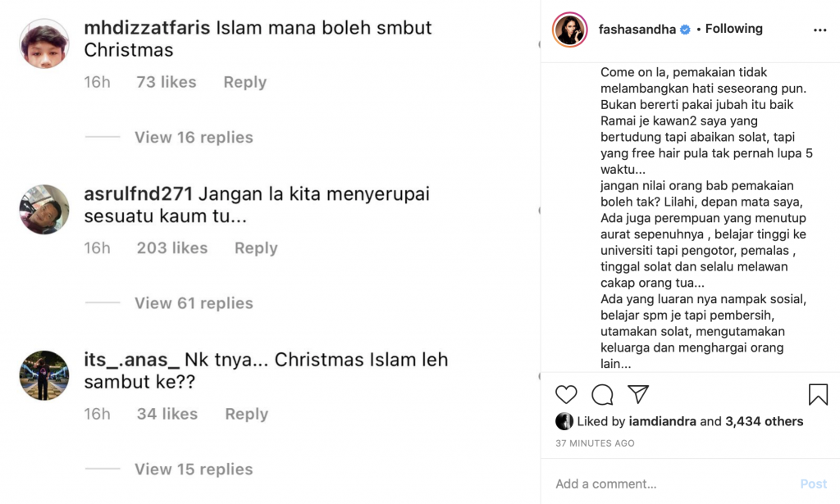
Task: Reply to asrulfnd271's comment
Action: click(x=256, y=247)
